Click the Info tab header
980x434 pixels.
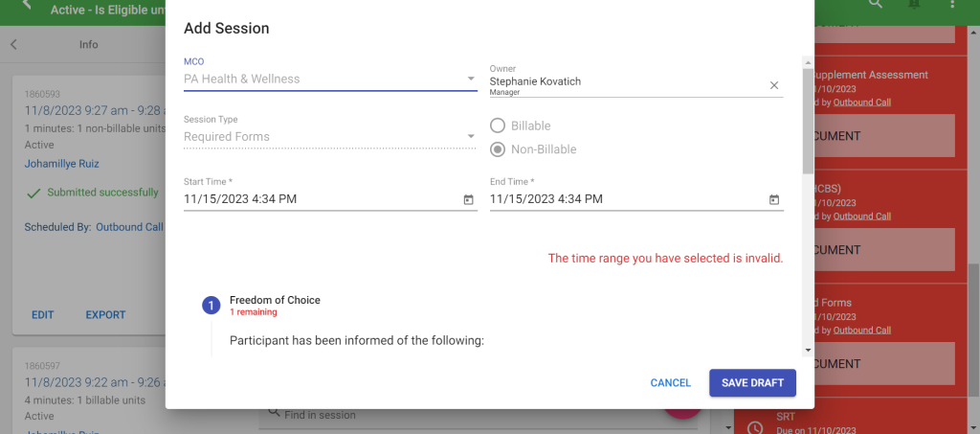tap(88, 44)
